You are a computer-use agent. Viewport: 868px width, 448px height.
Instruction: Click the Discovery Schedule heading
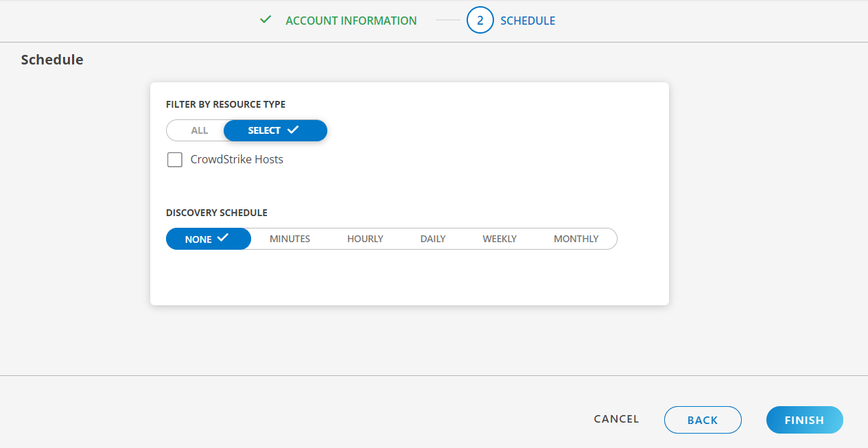217,213
